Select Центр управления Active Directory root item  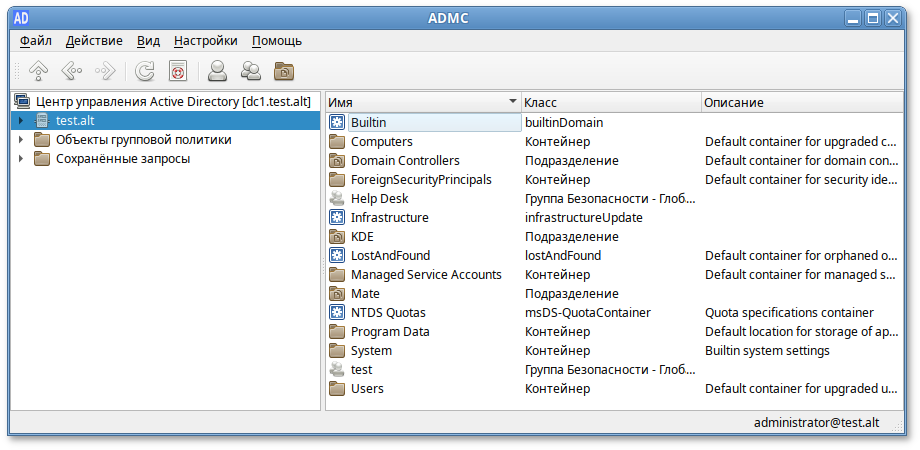tap(173, 101)
